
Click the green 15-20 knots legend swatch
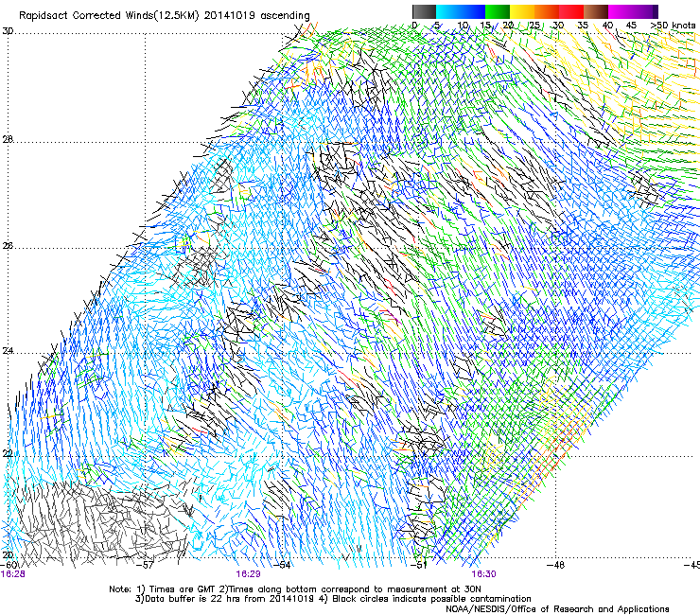(498, 11)
